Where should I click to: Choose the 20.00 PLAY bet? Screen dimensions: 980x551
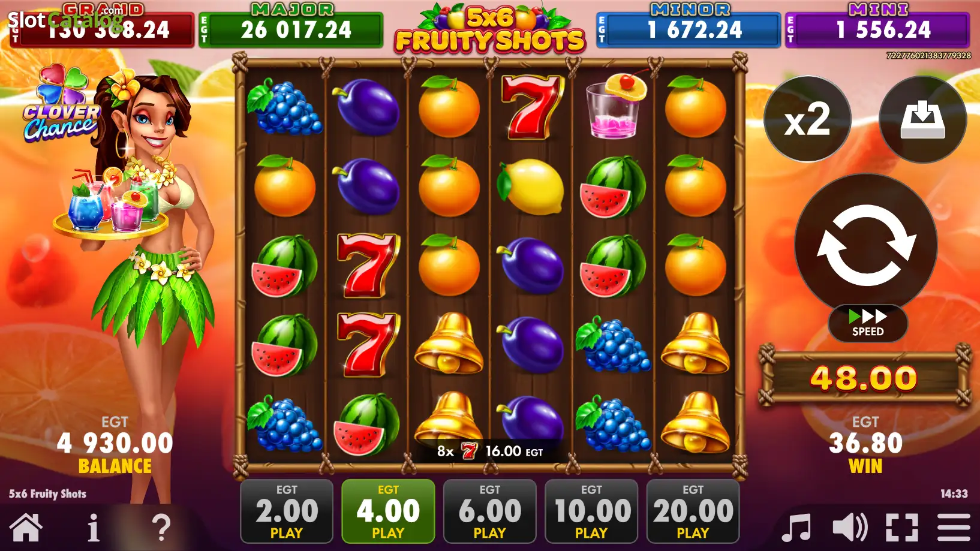coord(693,511)
